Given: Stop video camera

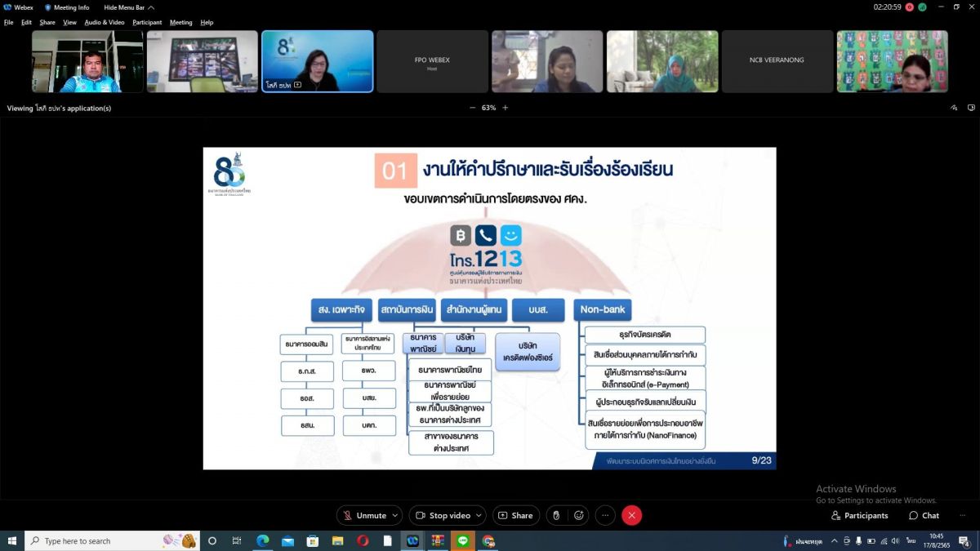Looking at the screenshot, I should coord(442,515).
